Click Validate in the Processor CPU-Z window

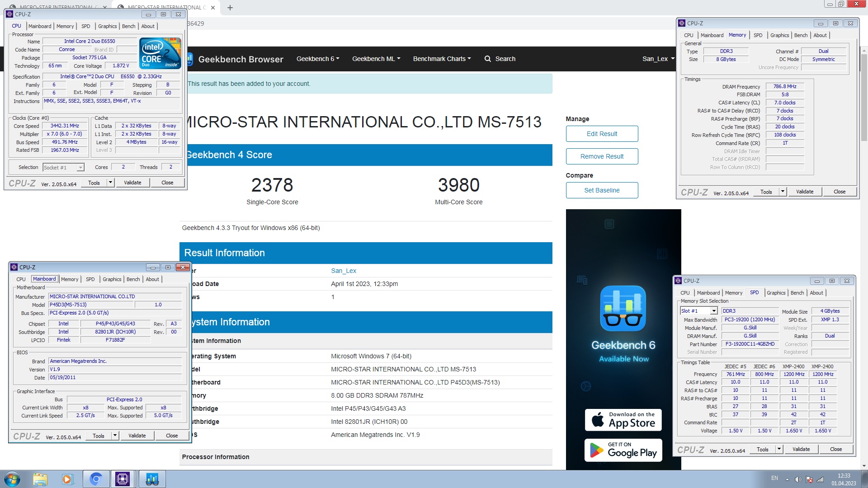point(132,183)
